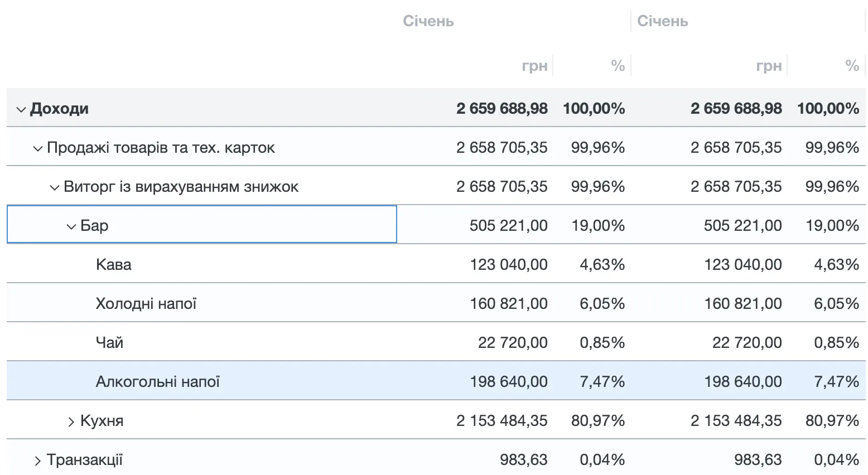The height and width of the screenshot is (475, 868).
Task: Click Чай's 0,85% in right Січень column
Action: pyautogui.click(x=836, y=342)
